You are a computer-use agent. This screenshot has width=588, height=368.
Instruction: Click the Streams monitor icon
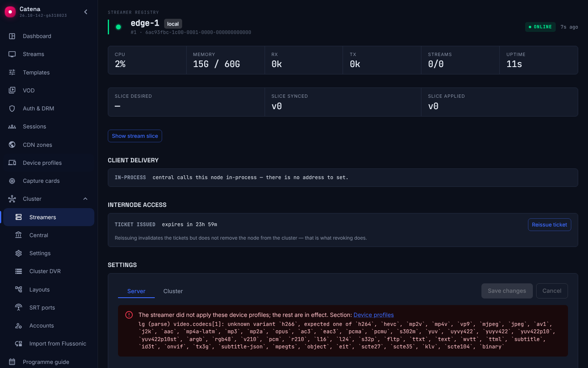pos(12,54)
